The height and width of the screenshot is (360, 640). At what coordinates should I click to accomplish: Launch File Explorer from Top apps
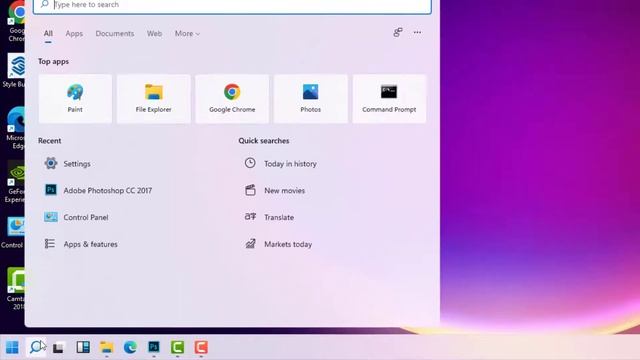click(x=153, y=99)
